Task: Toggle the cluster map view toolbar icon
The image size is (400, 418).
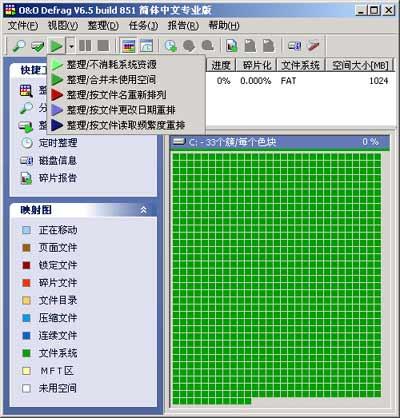Action: (128, 46)
